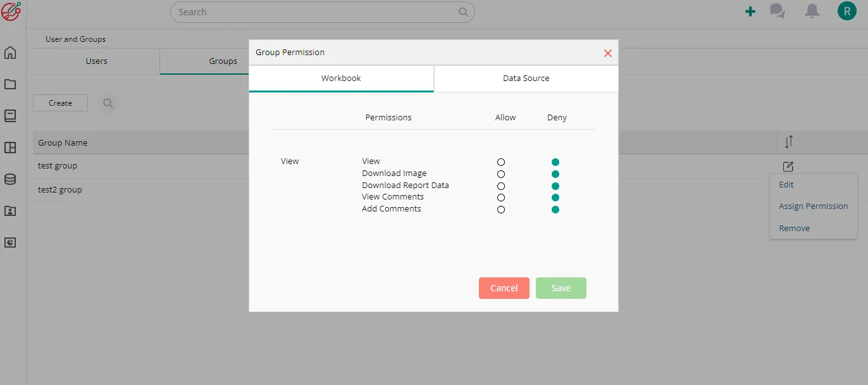Open the chat messages icon
Viewport: 868px width, 385px height.
click(777, 11)
